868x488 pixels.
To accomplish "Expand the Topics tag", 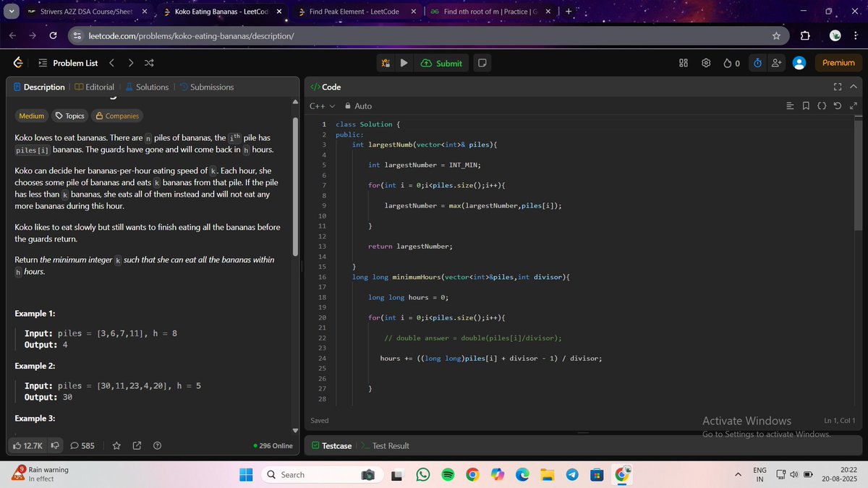I will point(69,116).
